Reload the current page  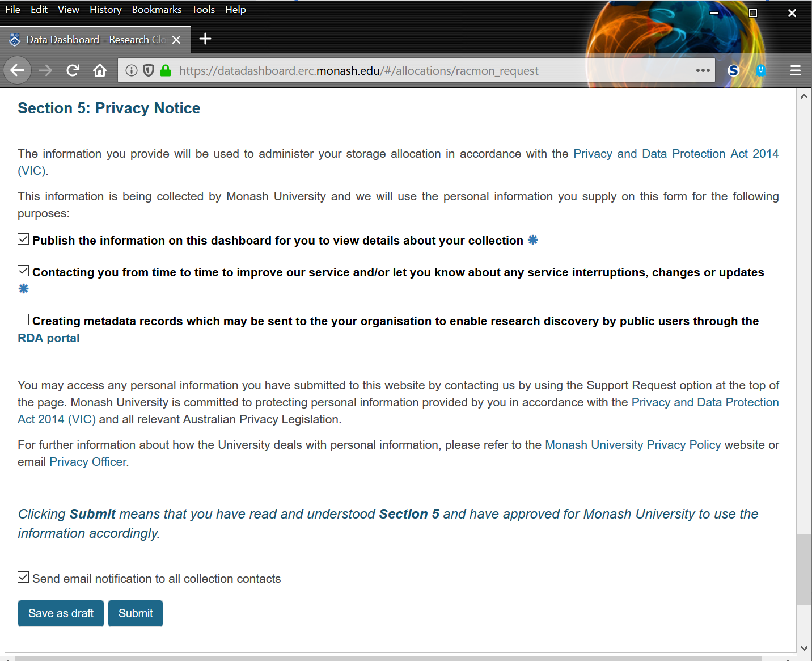(73, 70)
